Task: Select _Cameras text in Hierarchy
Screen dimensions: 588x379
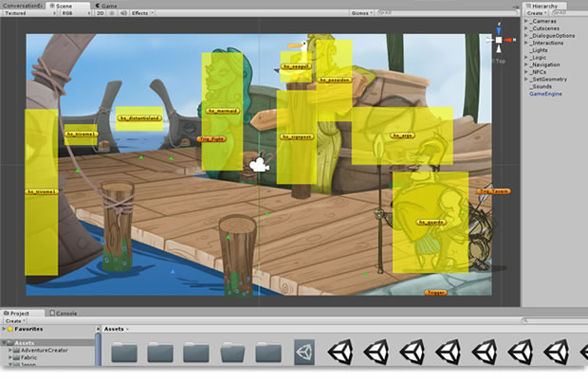Action: click(542, 21)
